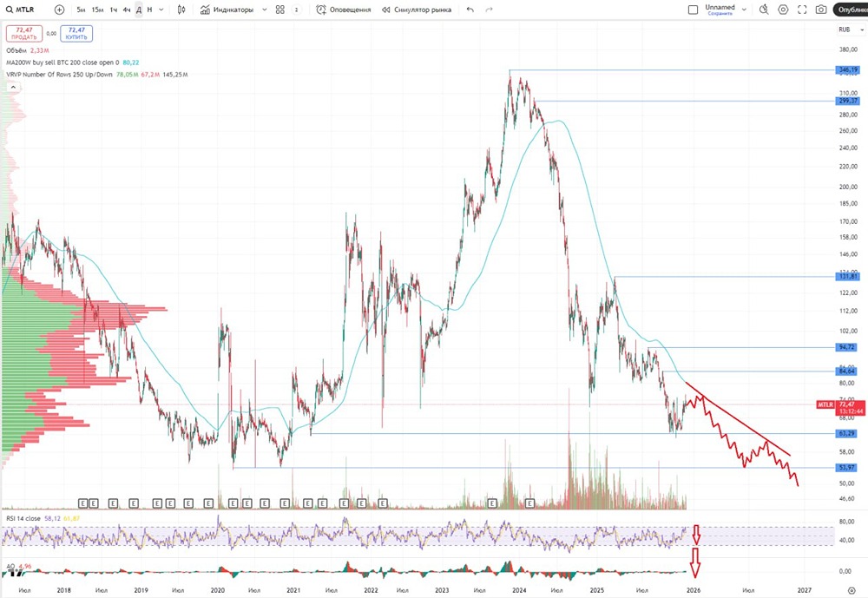
Task: Expand the Unnamed layout dropdown arrow
Action: click(x=744, y=10)
